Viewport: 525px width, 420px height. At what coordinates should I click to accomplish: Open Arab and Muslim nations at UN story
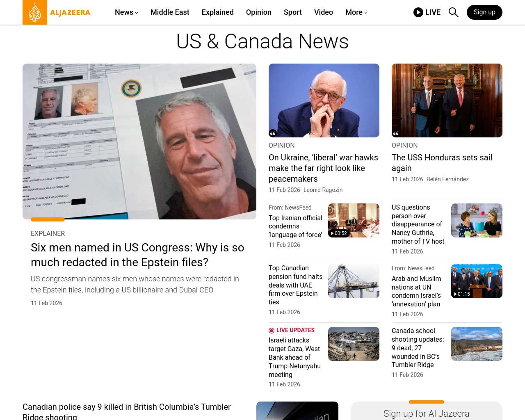(x=416, y=291)
